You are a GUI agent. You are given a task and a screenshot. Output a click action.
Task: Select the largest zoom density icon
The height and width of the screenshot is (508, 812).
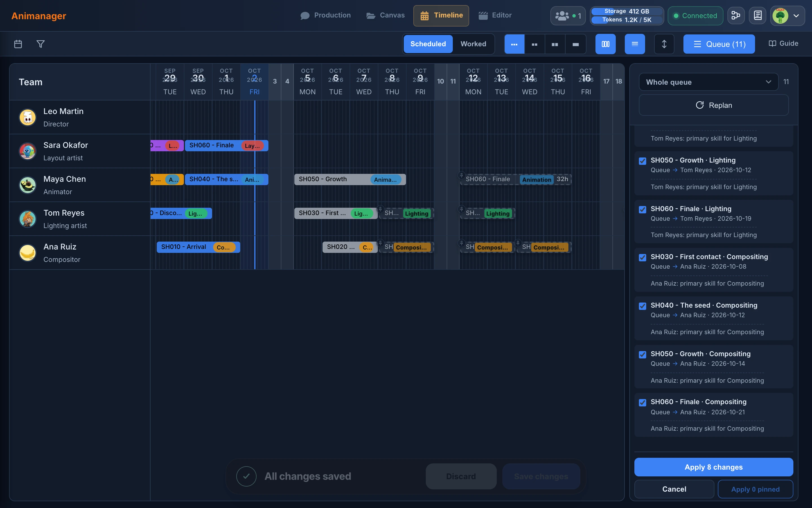(x=575, y=44)
